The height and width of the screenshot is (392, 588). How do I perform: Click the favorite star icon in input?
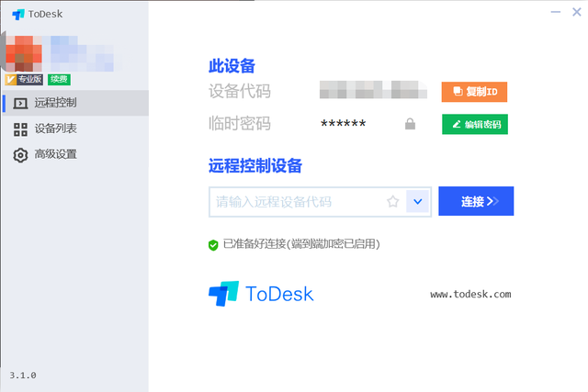click(392, 202)
